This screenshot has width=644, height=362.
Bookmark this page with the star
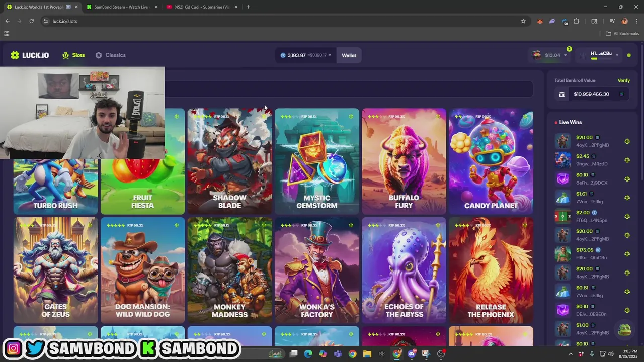523,21
